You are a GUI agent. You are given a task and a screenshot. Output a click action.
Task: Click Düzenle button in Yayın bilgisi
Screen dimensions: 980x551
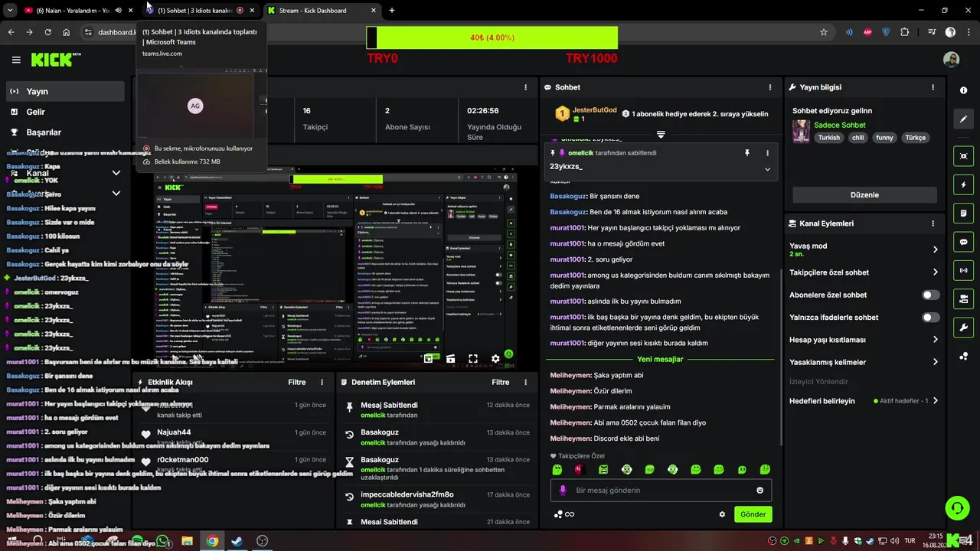coord(864,194)
